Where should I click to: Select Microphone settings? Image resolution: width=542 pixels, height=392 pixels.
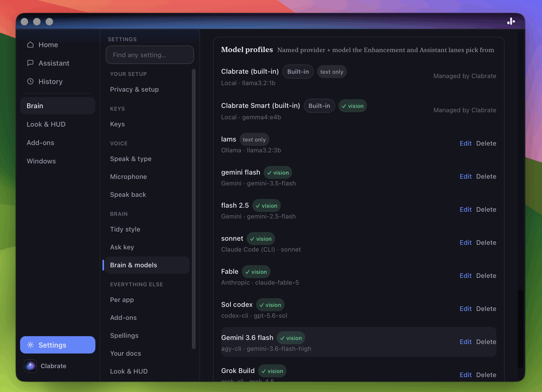[x=147, y=177]
